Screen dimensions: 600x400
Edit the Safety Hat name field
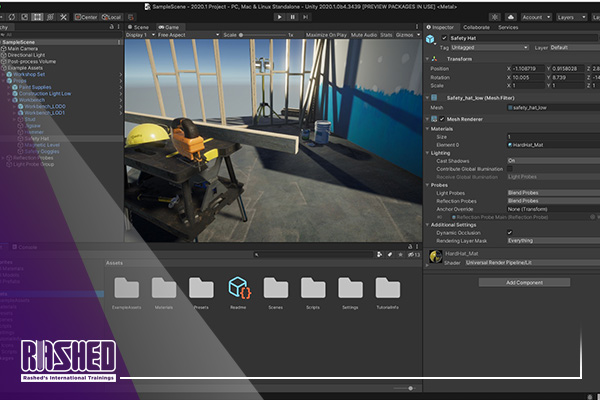pos(524,38)
